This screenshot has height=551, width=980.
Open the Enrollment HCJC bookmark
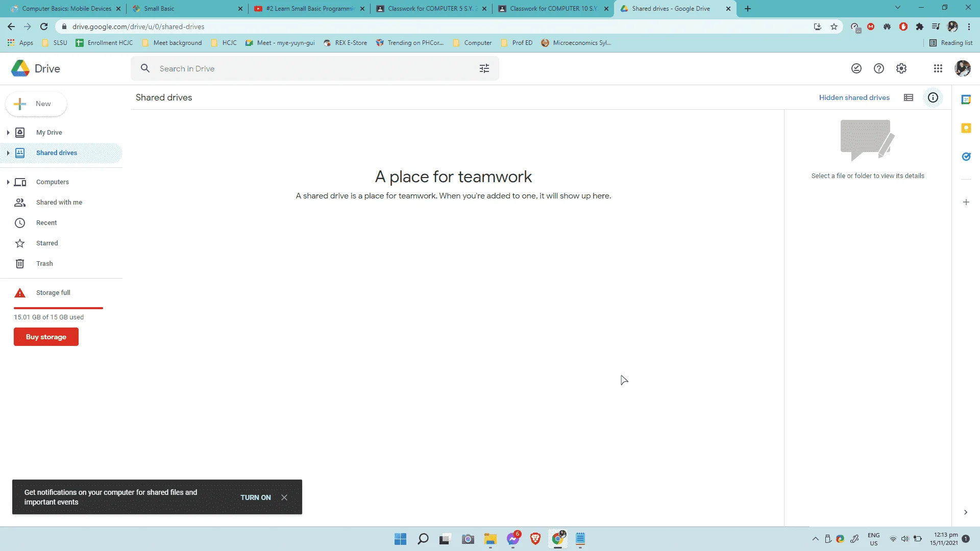[x=104, y=43]
